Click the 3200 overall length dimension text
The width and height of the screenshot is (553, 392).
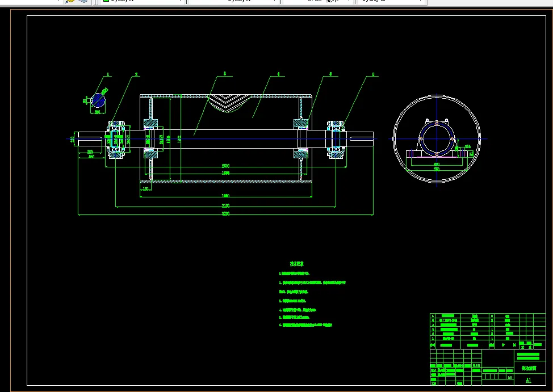pos(226,214)
